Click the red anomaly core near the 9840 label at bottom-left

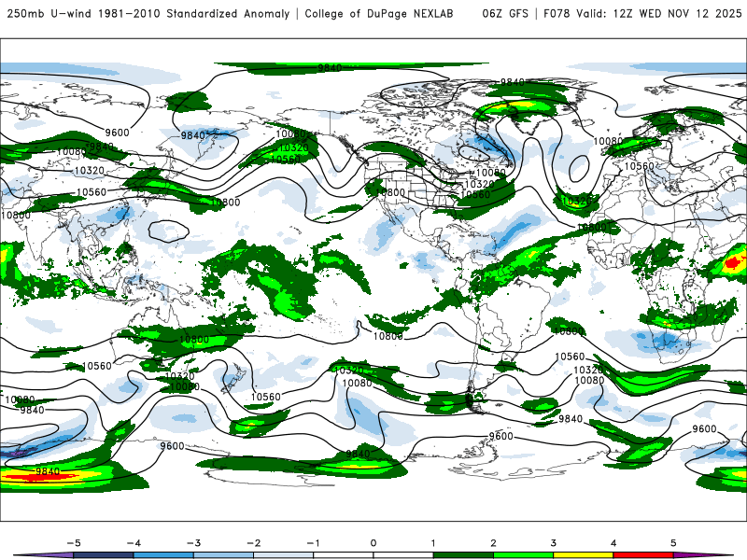coord(40,476)
